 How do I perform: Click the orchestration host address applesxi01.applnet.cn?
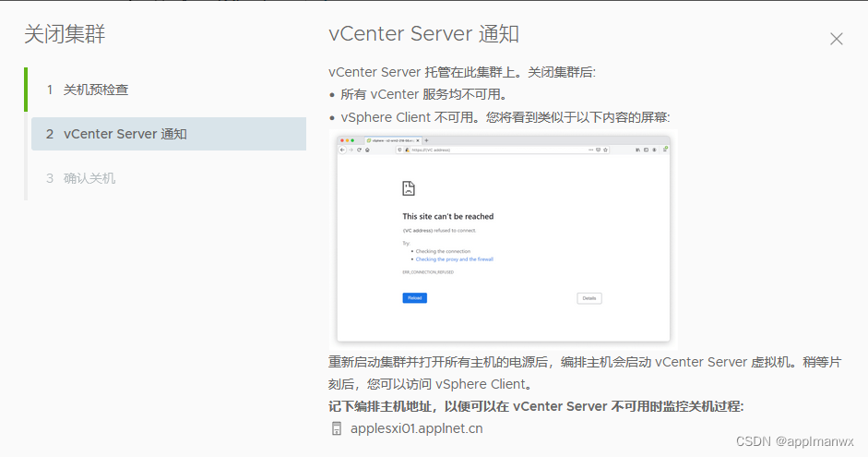click(x=416, y=428)
